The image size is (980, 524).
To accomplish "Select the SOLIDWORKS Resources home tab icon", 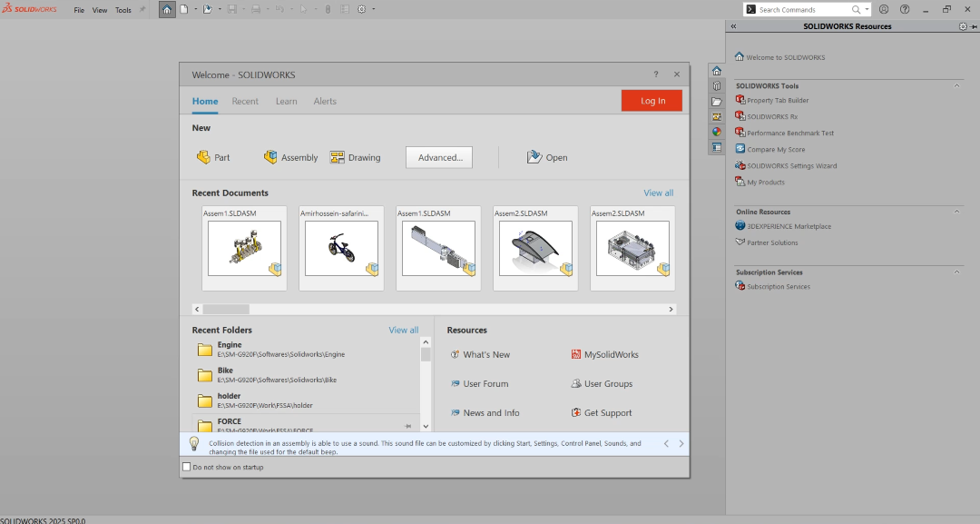I will click(x=717, y=71).
